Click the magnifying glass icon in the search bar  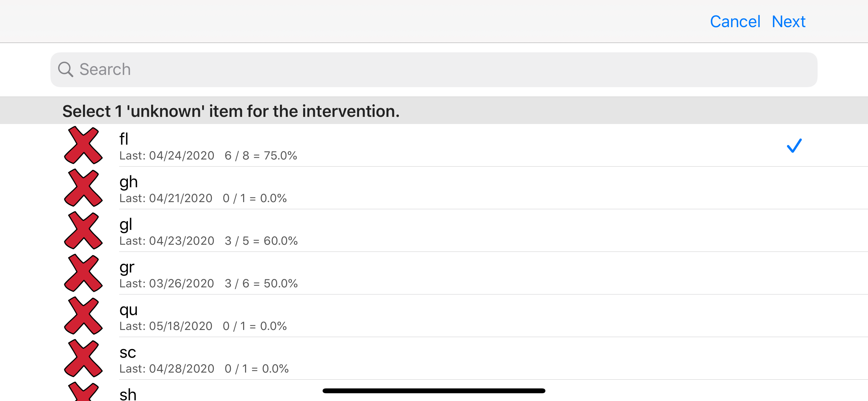click(67, 69)
